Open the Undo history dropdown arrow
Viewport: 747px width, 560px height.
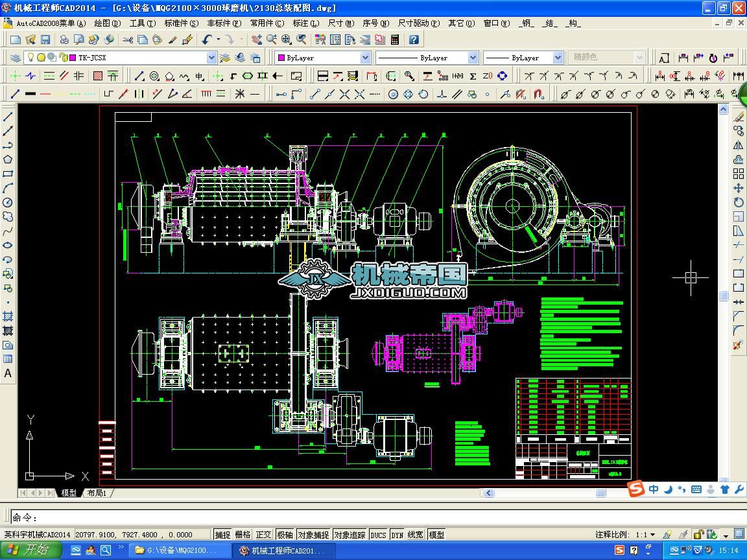[x=218, y=40]
